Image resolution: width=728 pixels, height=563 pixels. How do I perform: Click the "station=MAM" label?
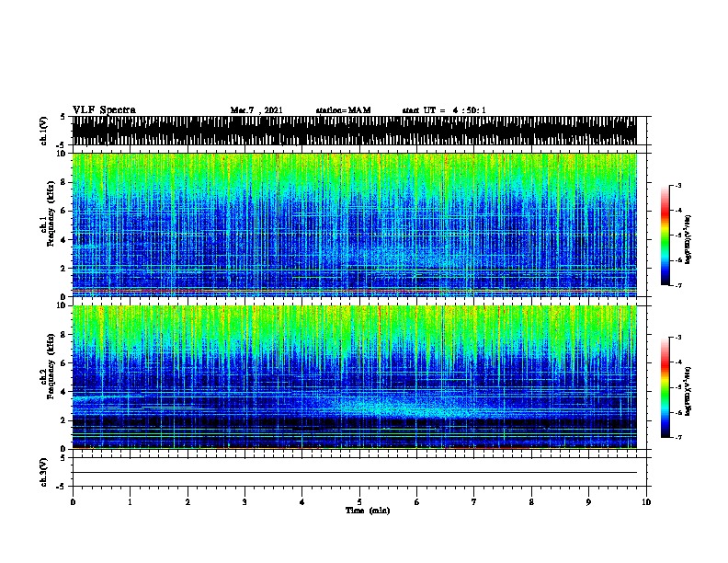(x=343, y=110)
